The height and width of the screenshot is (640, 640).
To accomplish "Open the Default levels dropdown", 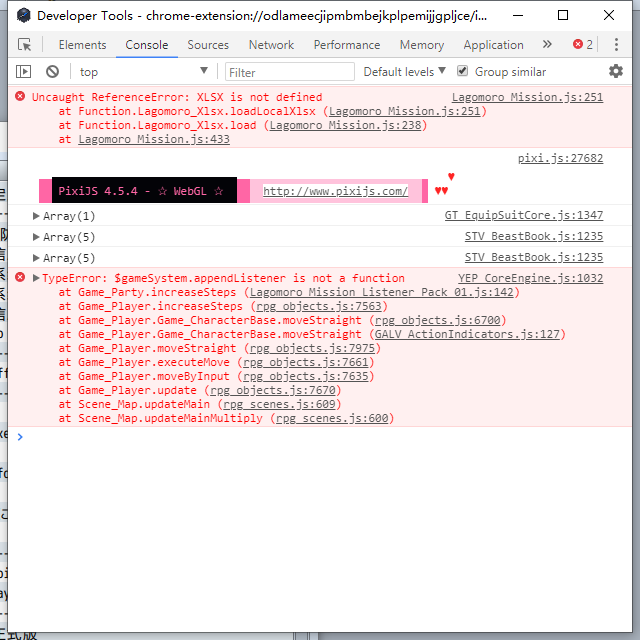I will click(404, 72).
